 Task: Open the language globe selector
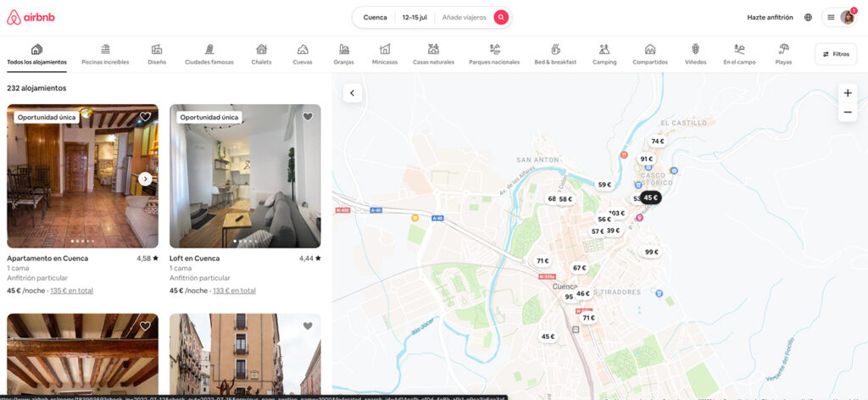pyautogui.click(x=808, y=17)
